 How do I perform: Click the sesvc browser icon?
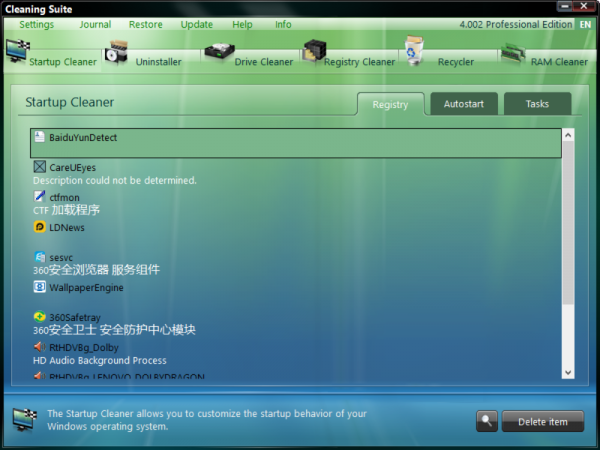click(x=39, y=257)
